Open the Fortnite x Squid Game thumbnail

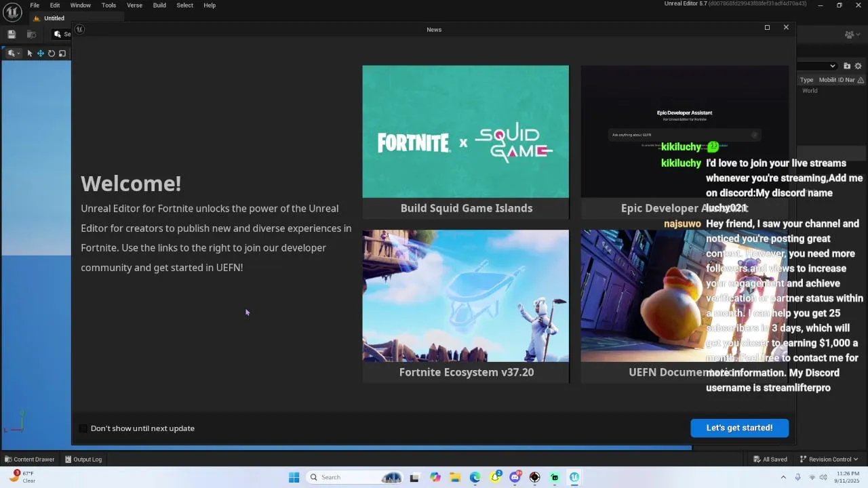[x=466, y=131]
